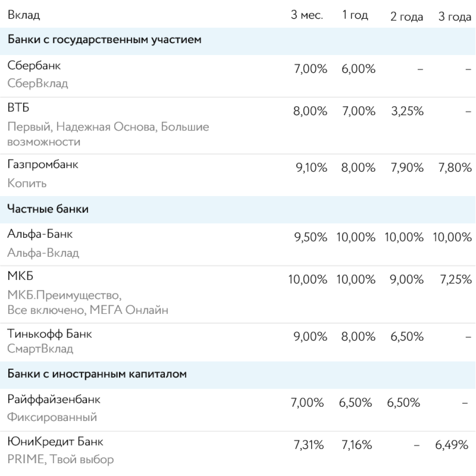This screenshot has height=476, width=476.
Task: Select the Газпромбанк bank name
Action: [43, 164]
